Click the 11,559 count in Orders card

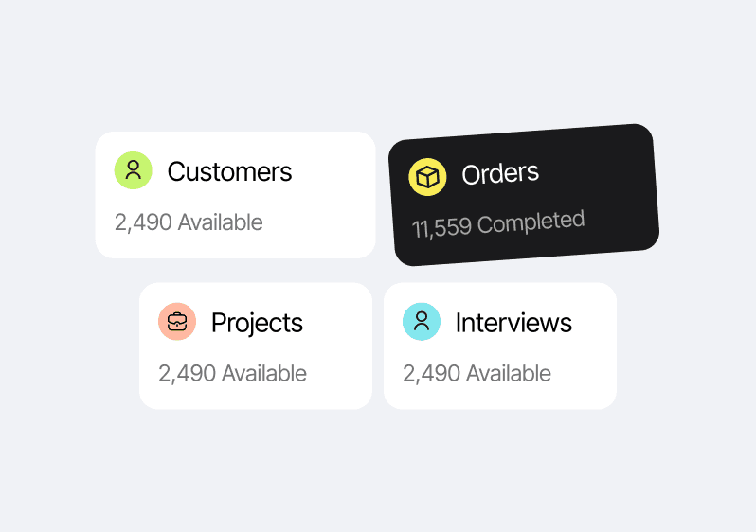point(441,229)
